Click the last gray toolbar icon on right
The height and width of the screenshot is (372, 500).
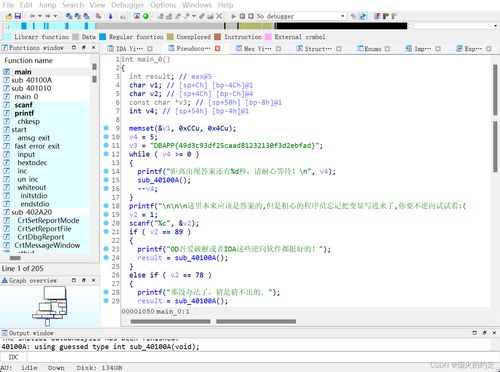(x=394, y=16)
